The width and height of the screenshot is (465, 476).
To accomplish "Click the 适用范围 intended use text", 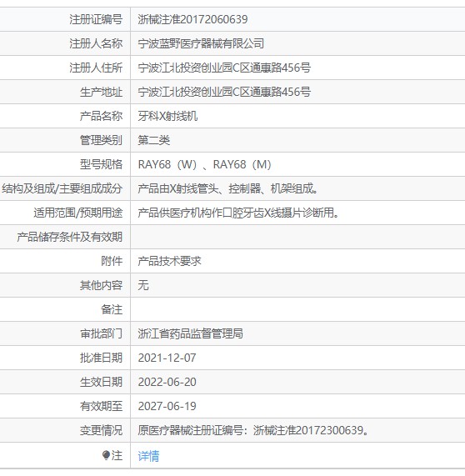I will (239, 213).
